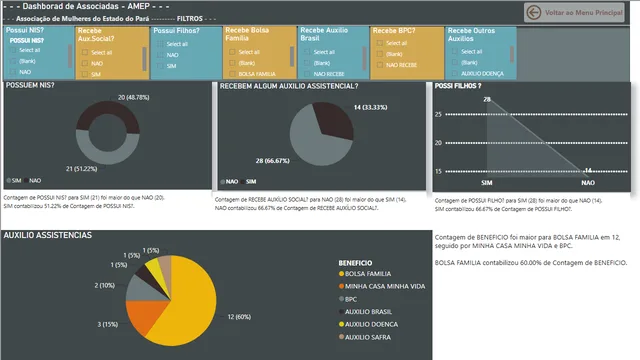Click the '28 (66.67%)' data label

click(x=273, y=161)
